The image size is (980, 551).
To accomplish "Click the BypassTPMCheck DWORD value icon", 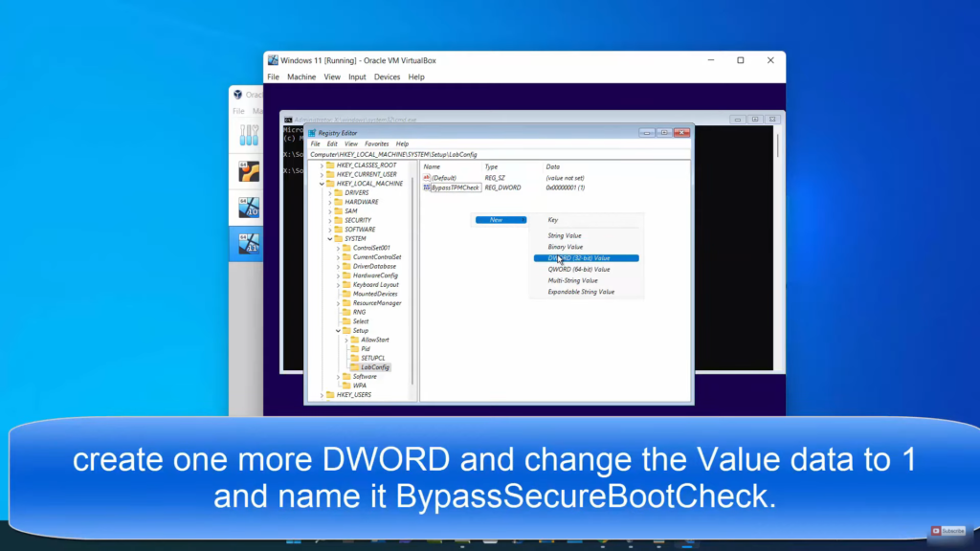I will coord(427,187).
